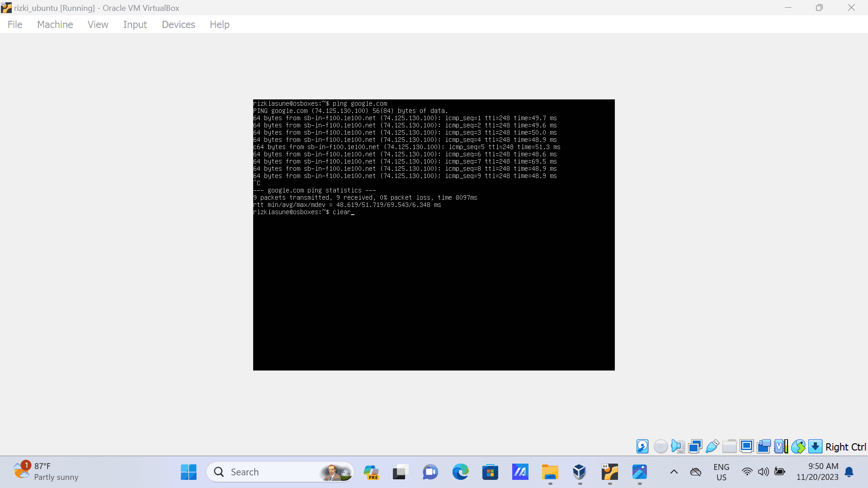Open the Input menu

[x=135, y=24]
